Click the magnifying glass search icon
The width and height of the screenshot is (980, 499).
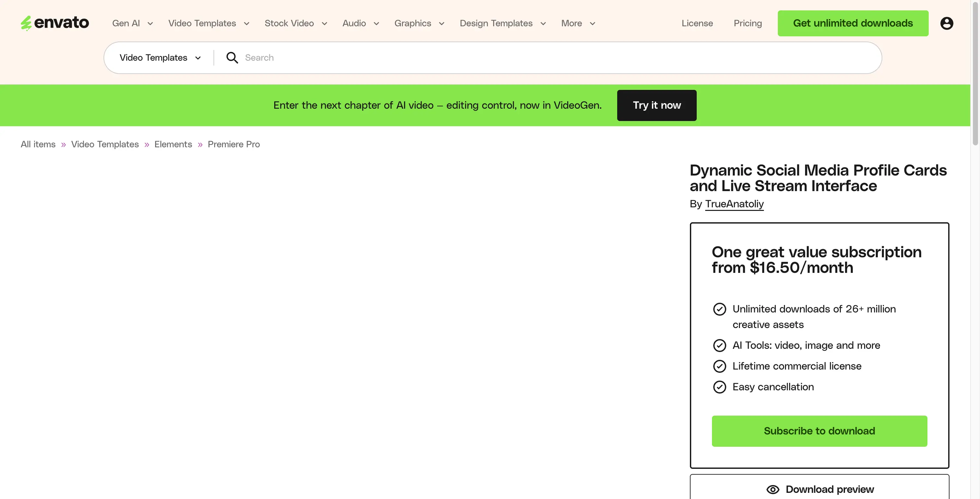[x=232, y=58]
